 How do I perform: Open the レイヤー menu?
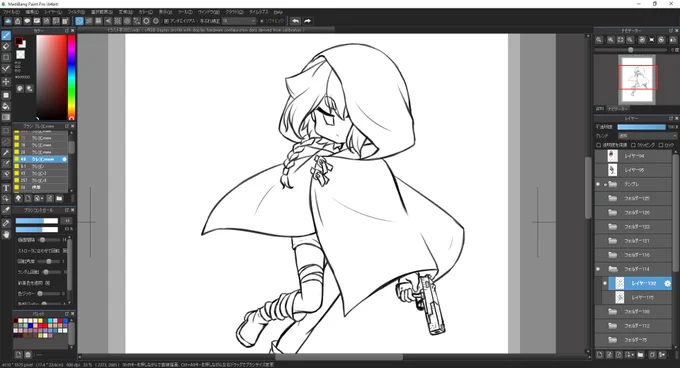click(x=53, y=12)
